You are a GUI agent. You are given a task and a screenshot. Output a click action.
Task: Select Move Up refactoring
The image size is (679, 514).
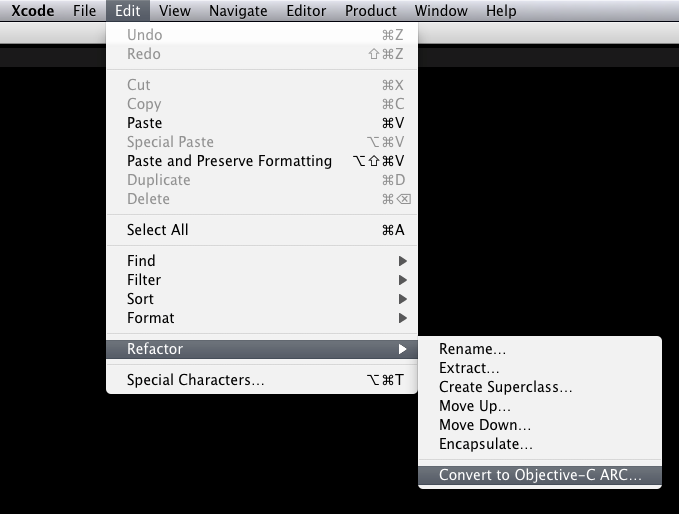click(475, 406)
